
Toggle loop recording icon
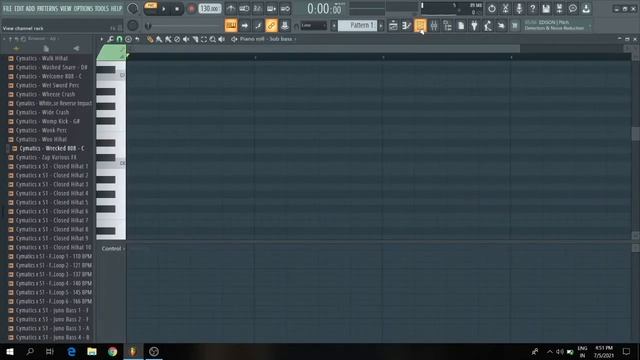click(285, 9)
